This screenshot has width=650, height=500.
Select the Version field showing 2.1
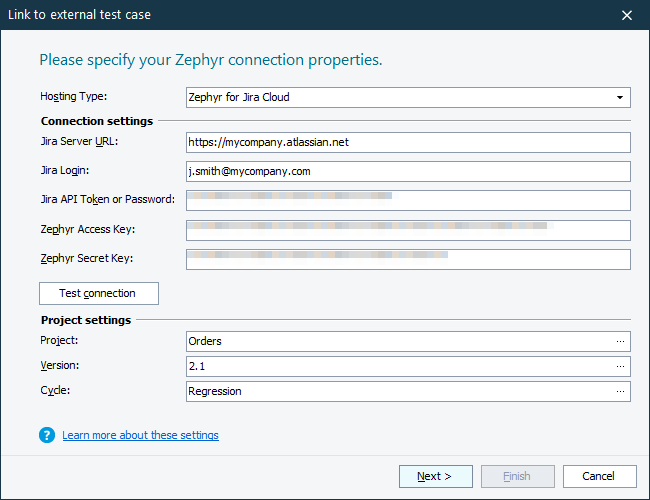coord(398,366)
